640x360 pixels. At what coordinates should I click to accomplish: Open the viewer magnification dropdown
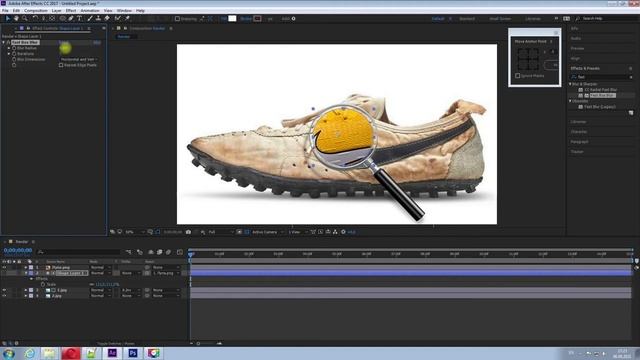[x=134, y=232]
